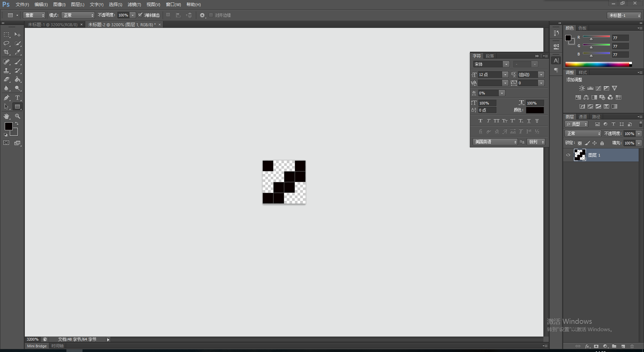Select the Path Selection tool
The width and height of the screenshot is (644, 352).
tap(6, 106)
